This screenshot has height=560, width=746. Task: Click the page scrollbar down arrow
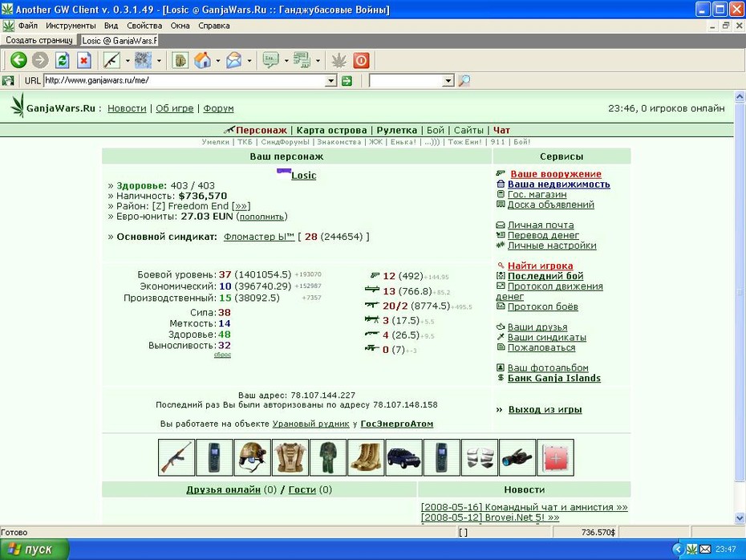point(740,518)
